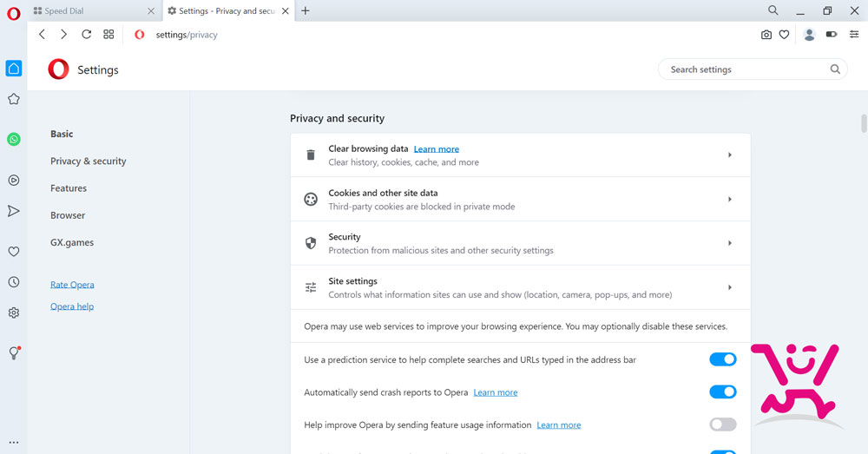Click 'Opera may use web services' text

coord(516,326)
